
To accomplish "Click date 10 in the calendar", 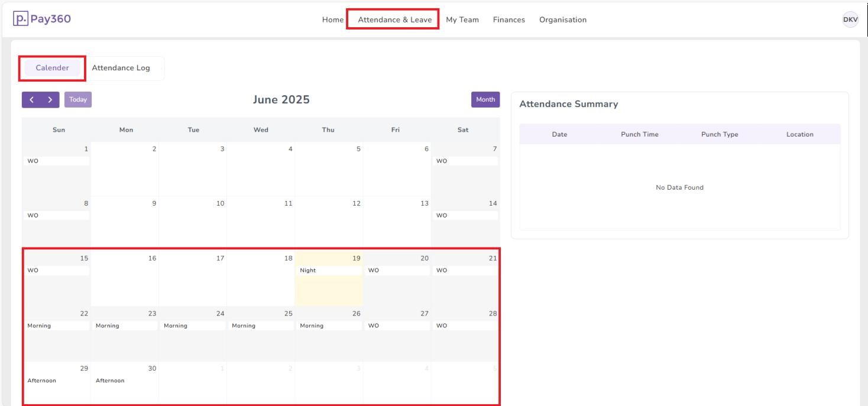I will pos(221,203).
